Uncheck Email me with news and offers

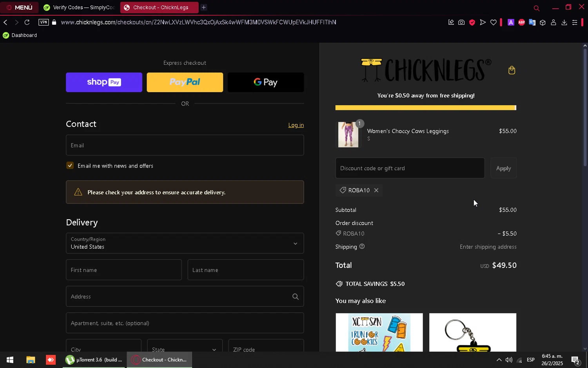click(70, 166)
